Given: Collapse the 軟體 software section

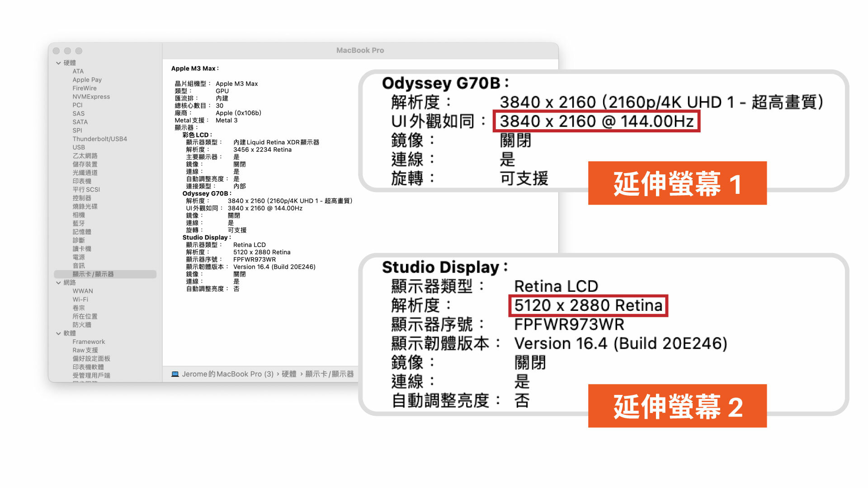Looking at the screenshot, I should tap(58, 333).
